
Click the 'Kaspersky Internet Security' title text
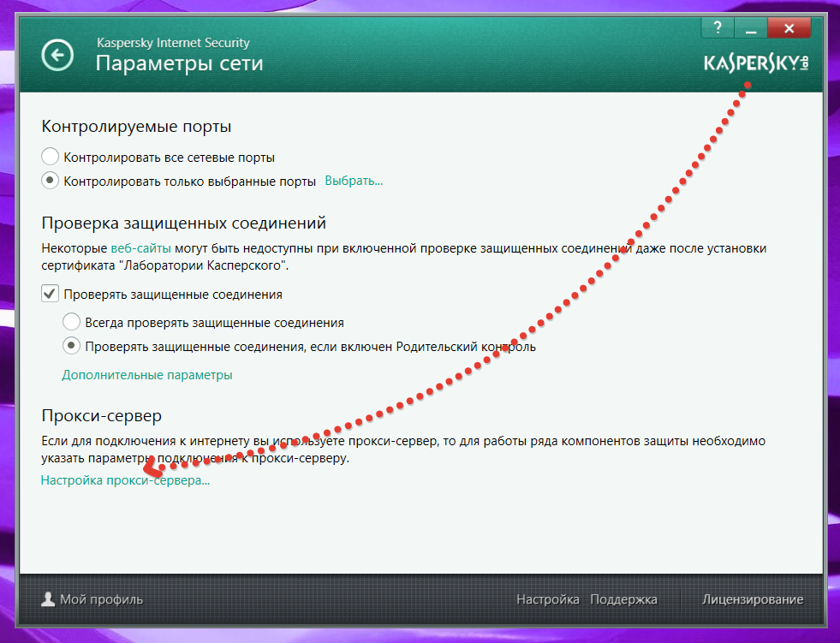pos(173,43)
